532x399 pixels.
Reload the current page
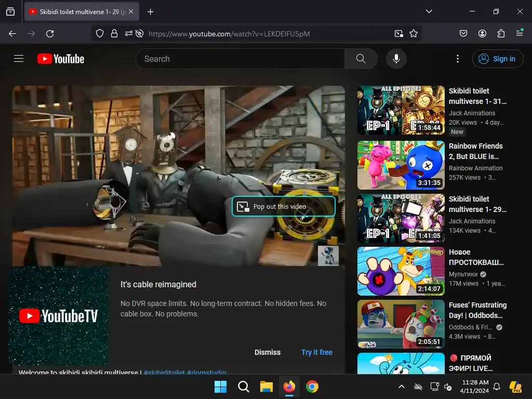[x=50, y=34]
